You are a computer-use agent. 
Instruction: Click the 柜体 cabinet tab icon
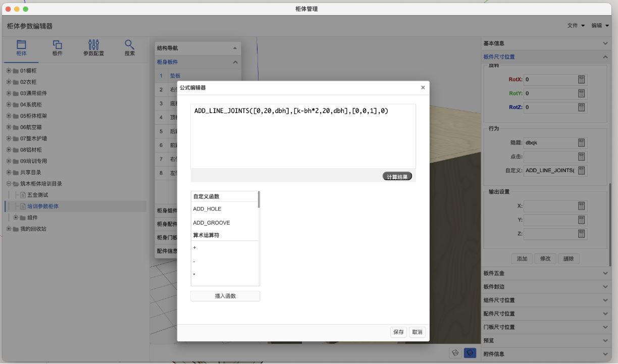pyautogui.click(x=21, y=45)
